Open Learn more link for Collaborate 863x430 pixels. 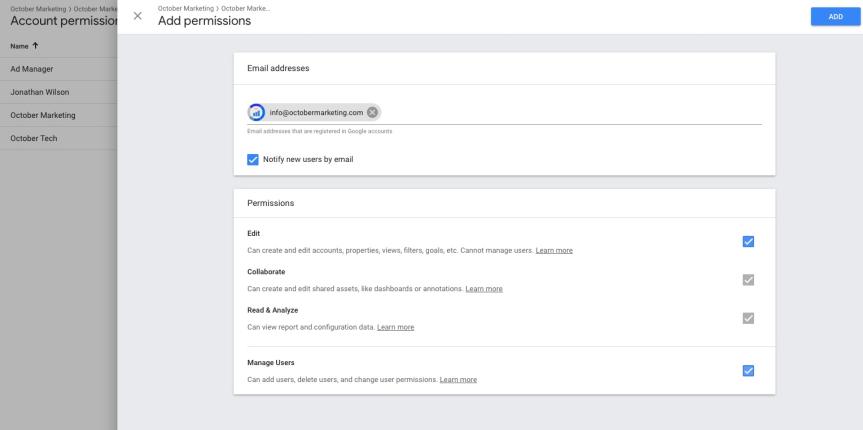click(x=484, y=289)
